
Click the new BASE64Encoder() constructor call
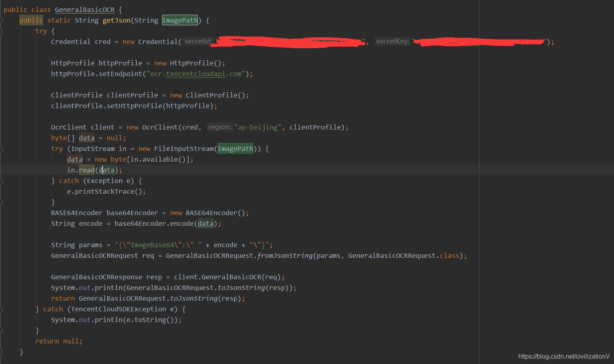[x=208, y=213]
